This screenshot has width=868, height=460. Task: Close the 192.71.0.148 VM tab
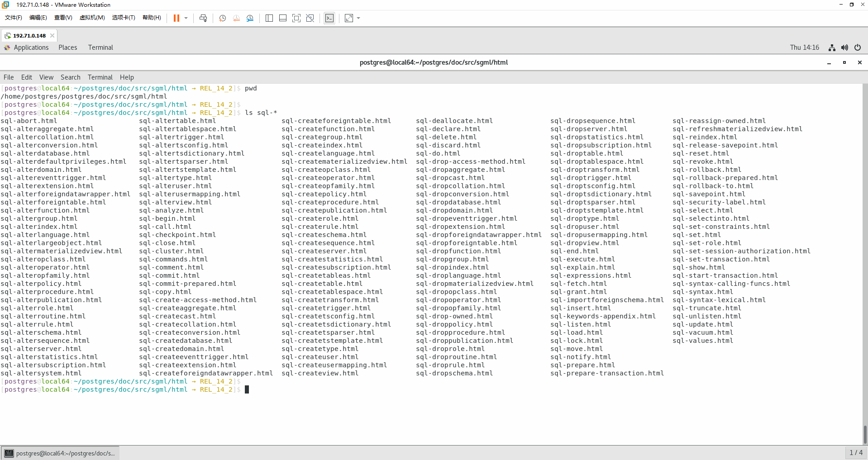[52, 36]
